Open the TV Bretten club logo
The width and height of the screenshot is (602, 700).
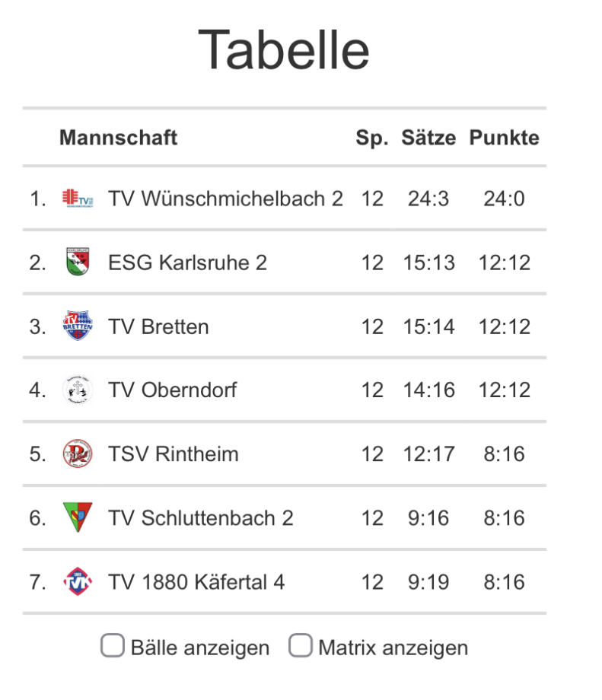[x=78, y=326]
